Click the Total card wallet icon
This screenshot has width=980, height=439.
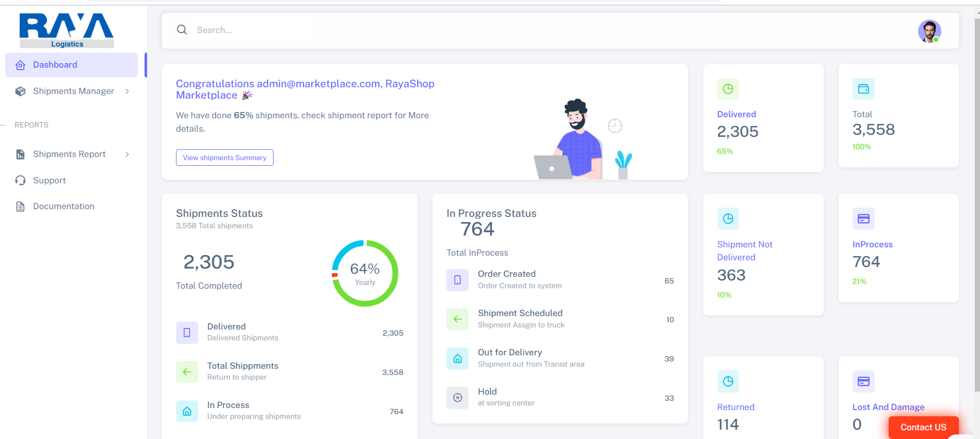click(x=863, y=89)
